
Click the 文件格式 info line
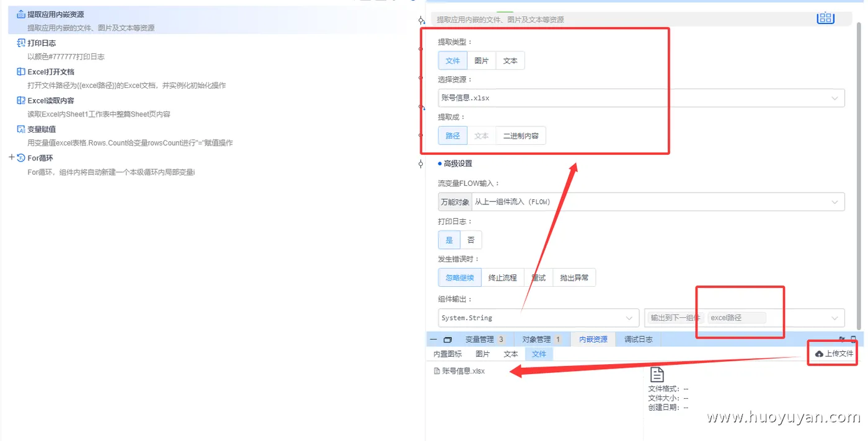tap(668, 389)
